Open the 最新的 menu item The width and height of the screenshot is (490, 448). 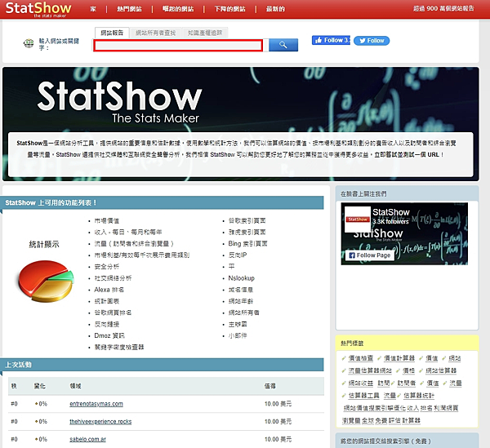(275, 9)
